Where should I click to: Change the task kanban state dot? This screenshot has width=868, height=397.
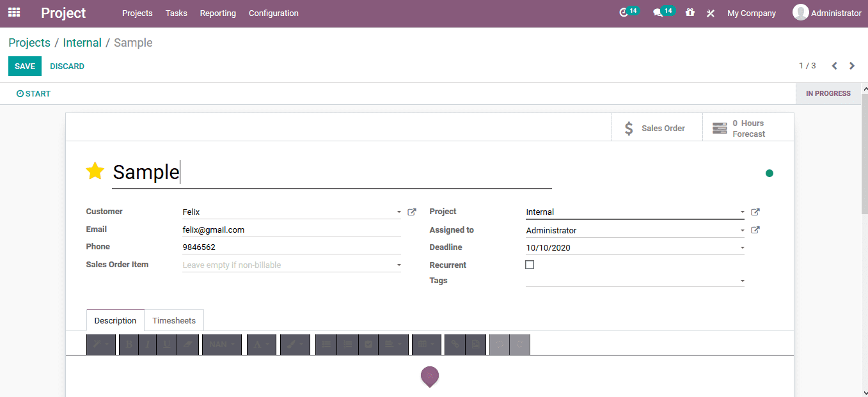(x=769, y=173)
